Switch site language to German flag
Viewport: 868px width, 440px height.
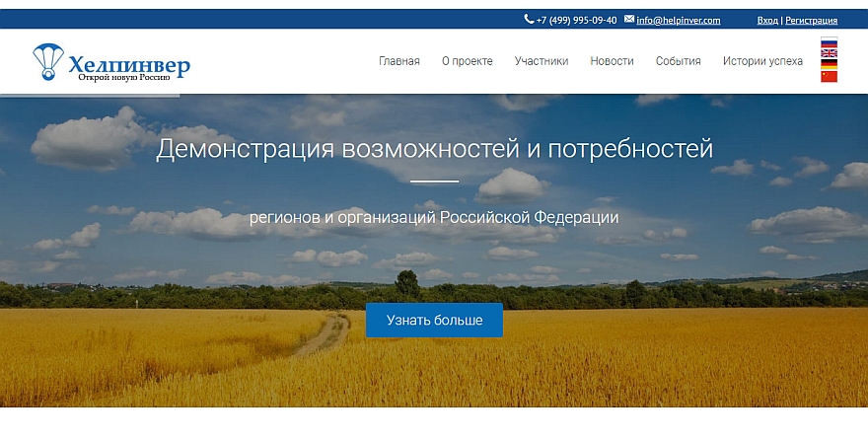click(829, 65)
